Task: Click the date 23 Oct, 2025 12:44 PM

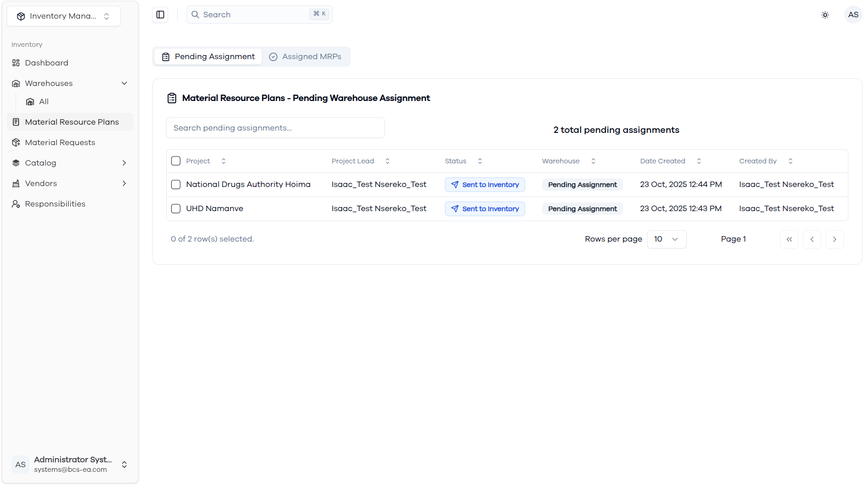Action: click(x=681, y=184)
